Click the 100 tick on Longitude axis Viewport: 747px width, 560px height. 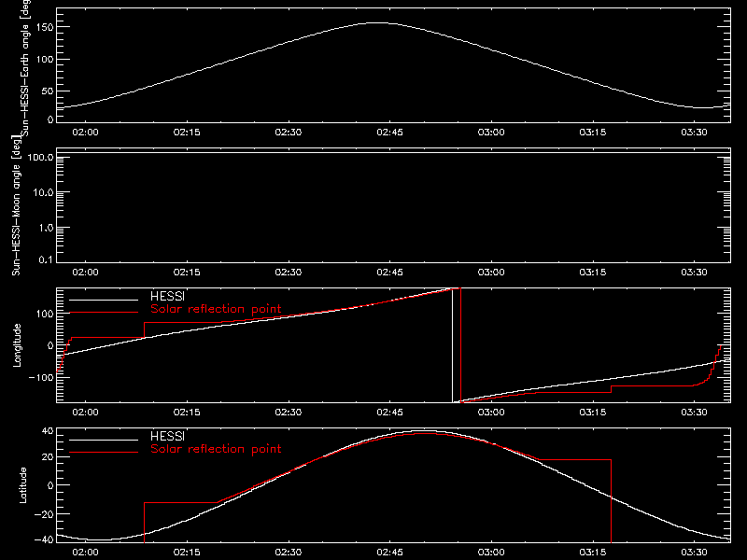pos(47,314)
